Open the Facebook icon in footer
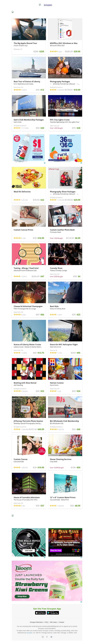Screen dimensions: 94x644 47,637
